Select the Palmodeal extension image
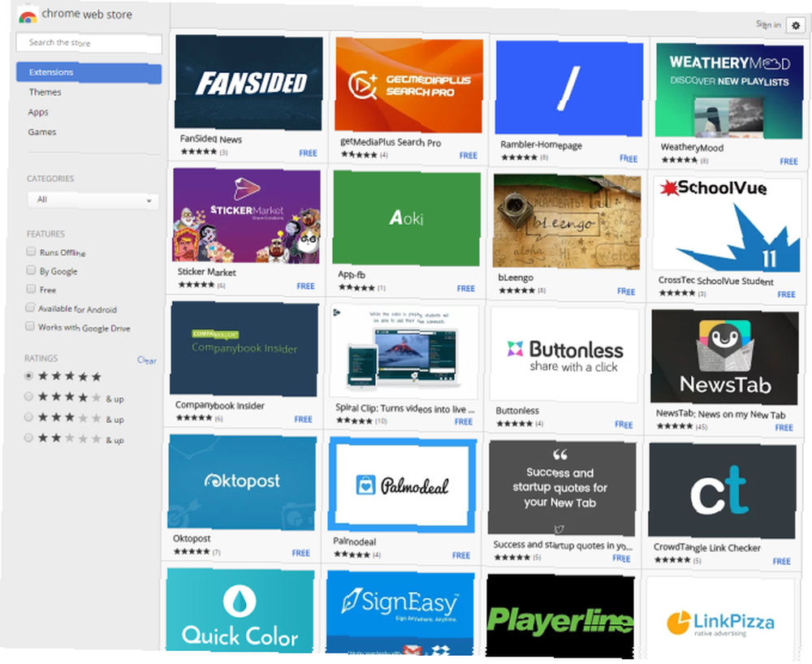812x664 pixels. point(402,485)
